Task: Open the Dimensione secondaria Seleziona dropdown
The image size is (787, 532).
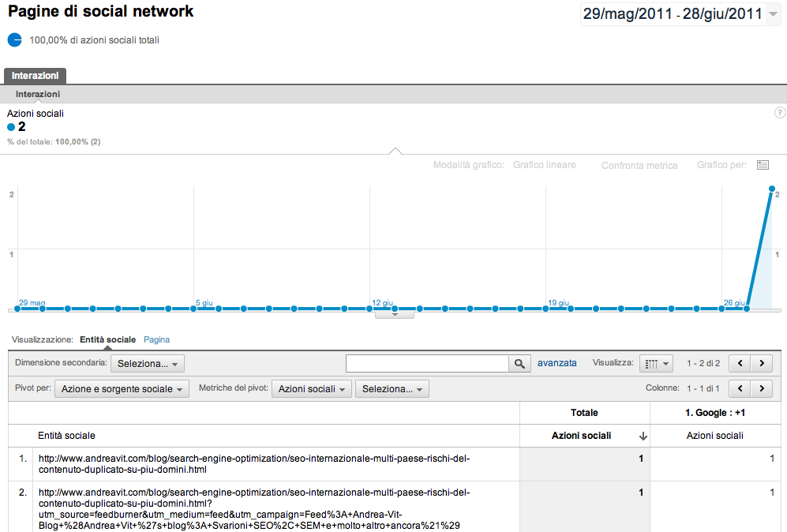Action: [147, 364]
